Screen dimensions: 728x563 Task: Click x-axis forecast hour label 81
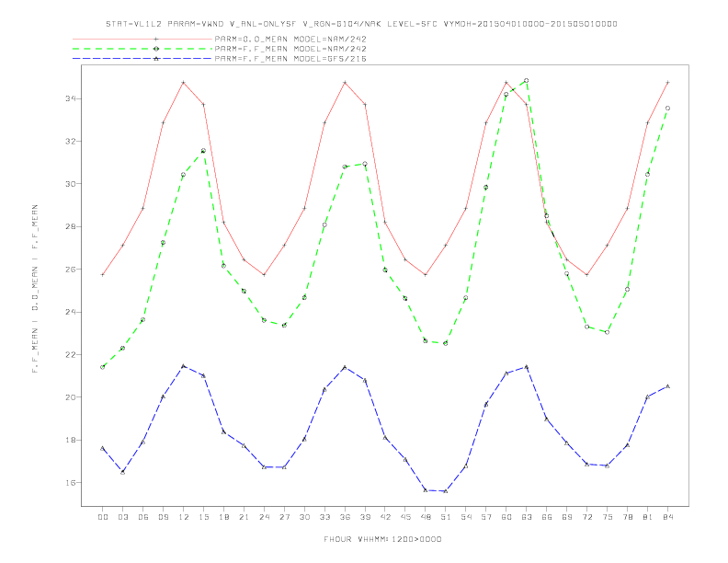tap(648, 517)
